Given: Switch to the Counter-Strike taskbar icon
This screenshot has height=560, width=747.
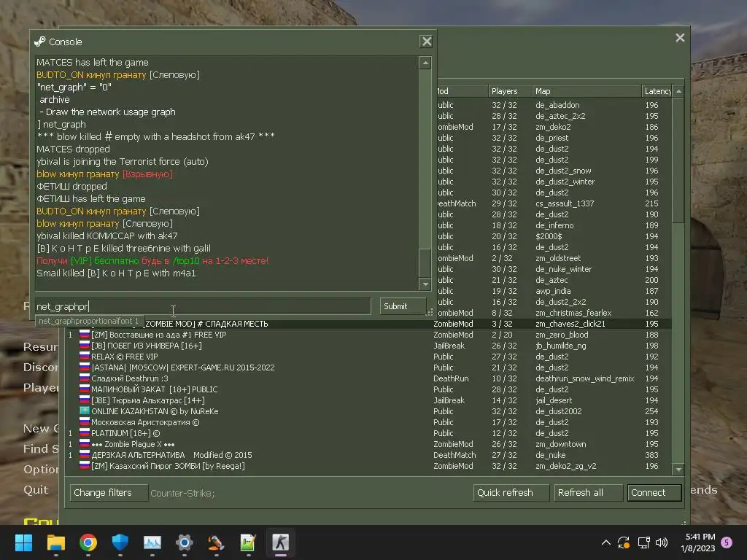Looking at the screenshot, I should 281,542.
